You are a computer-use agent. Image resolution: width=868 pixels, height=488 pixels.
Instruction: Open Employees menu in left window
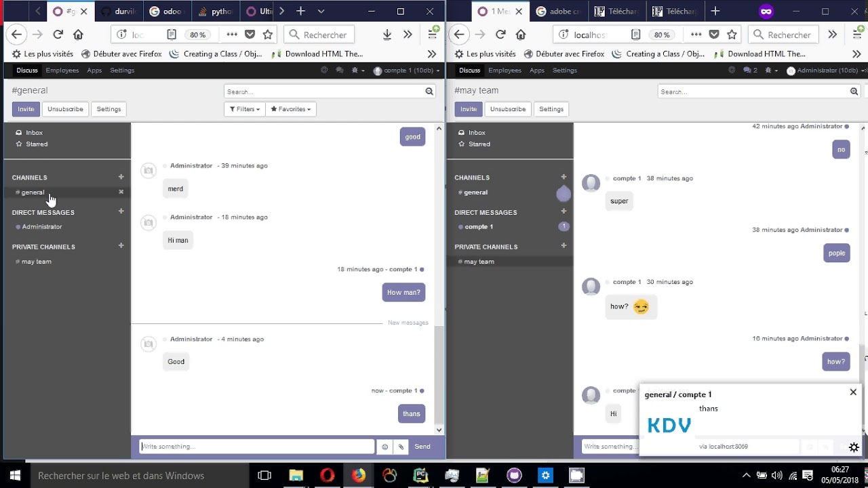(x=62, y=70)
